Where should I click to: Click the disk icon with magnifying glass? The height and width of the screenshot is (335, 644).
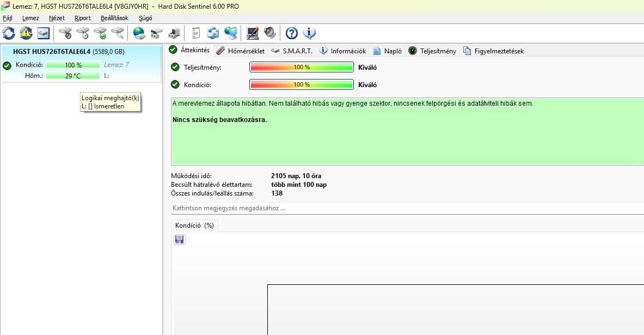[118, 33]
